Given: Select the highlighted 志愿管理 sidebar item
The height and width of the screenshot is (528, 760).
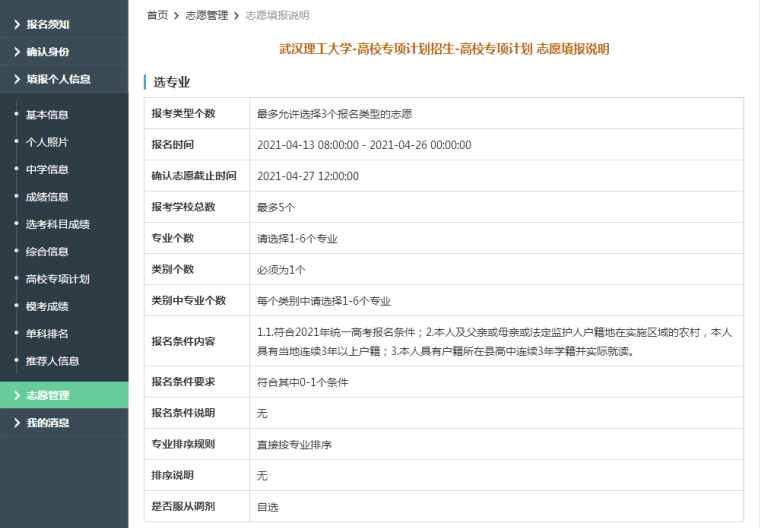Looking at the screenshot, I should pyautogui.click(x=64, y=395).
